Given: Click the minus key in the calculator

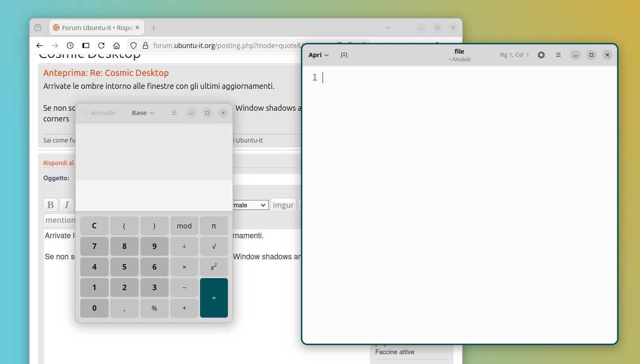Looking at the screenshot, I should [184, 288].
